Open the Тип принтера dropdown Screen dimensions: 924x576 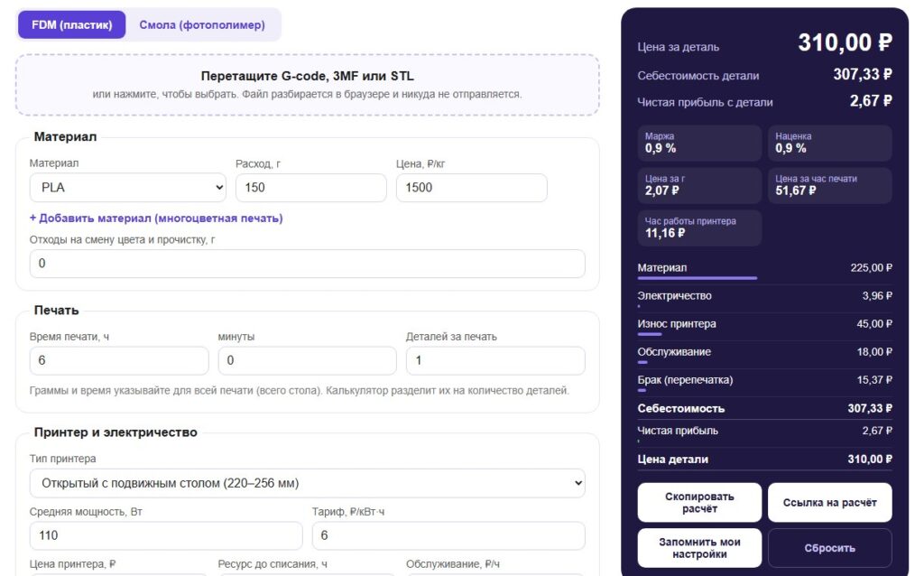(x=307, y=483)
